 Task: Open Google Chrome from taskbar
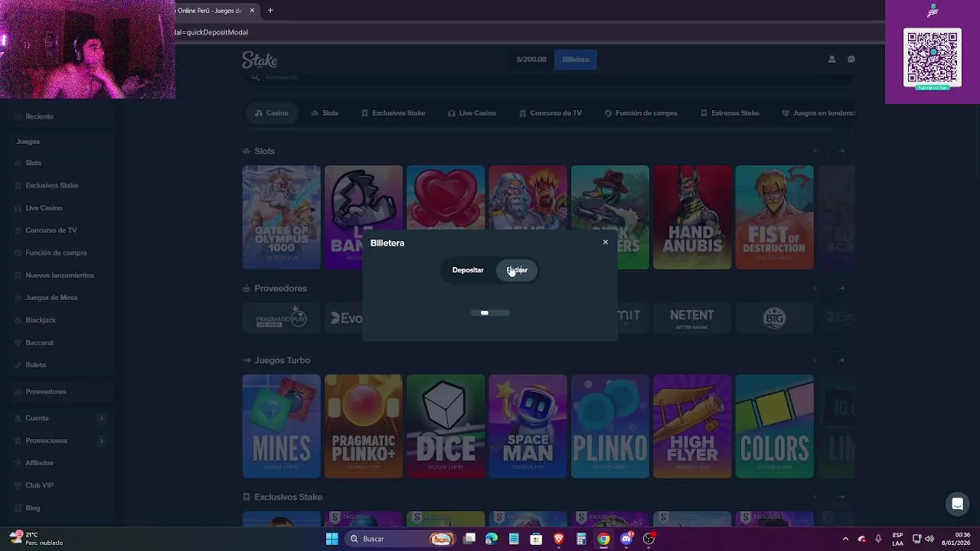pos(604,539)
